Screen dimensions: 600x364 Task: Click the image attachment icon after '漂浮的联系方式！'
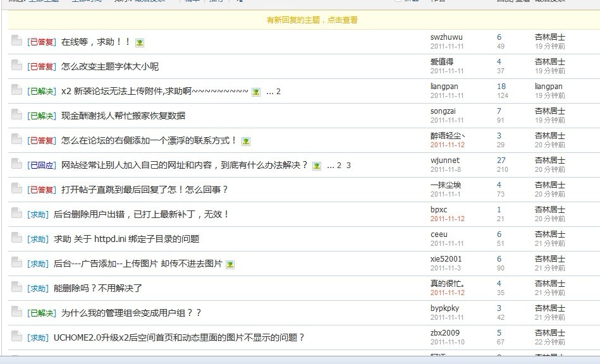(x=246, y=142)
